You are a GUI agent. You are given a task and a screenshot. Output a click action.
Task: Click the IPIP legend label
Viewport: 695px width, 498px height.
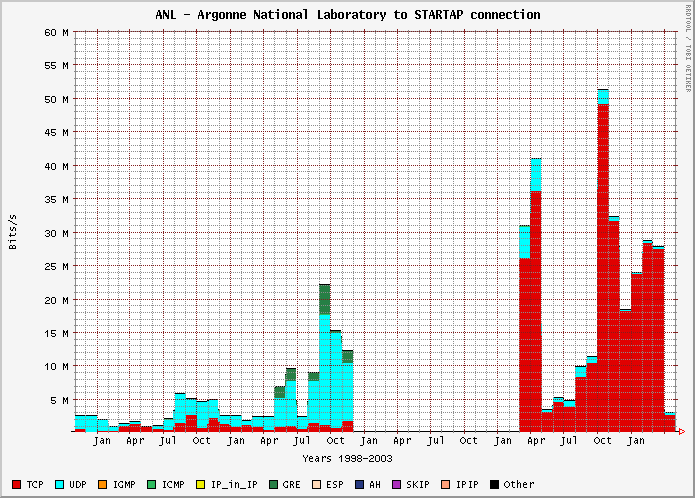click(467, 484)
